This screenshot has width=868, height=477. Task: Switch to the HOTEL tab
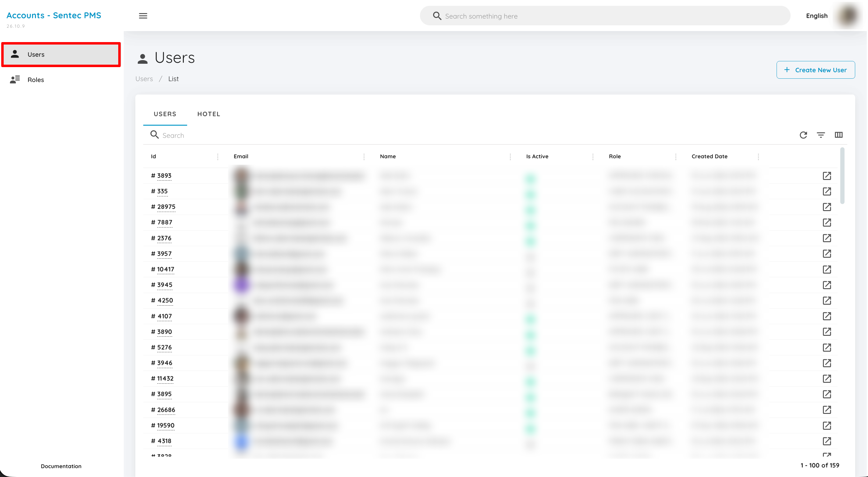208,114
